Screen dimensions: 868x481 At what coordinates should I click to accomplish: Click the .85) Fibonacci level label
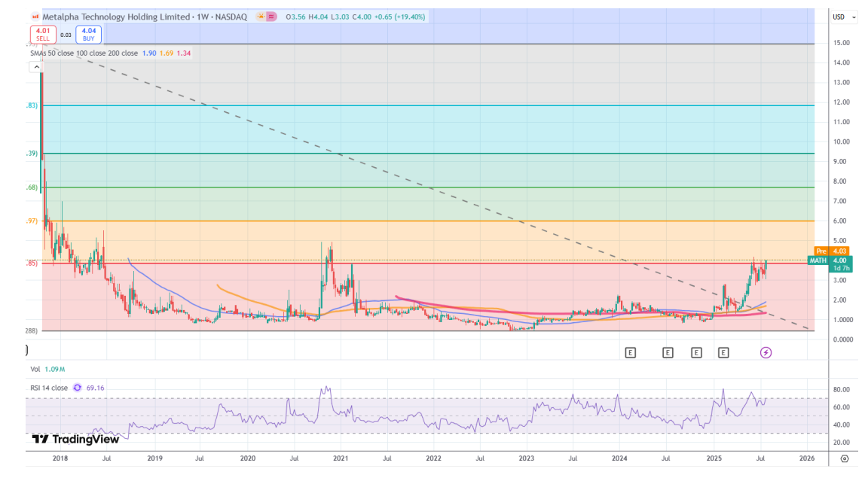point(32,263)
